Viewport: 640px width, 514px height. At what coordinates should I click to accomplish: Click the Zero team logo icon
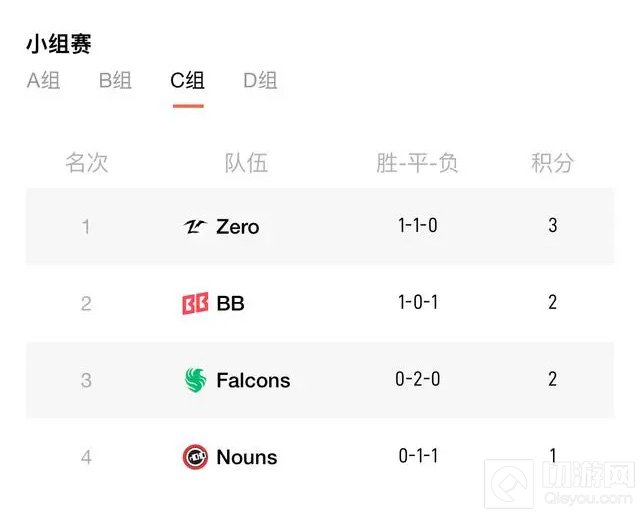195,227
